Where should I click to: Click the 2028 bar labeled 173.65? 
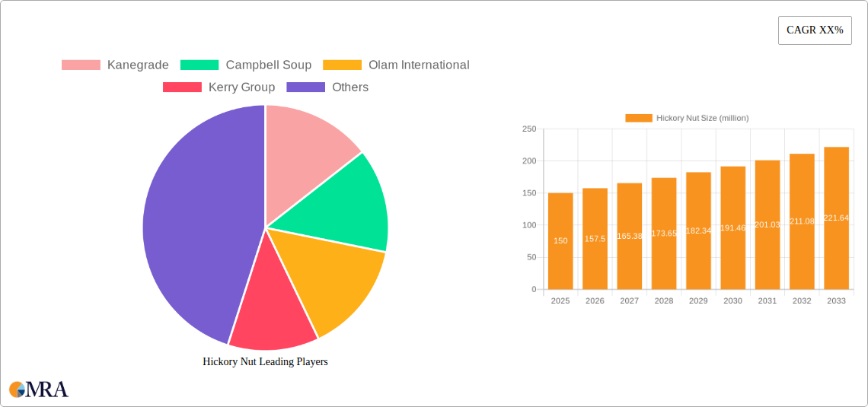point(664,234)
